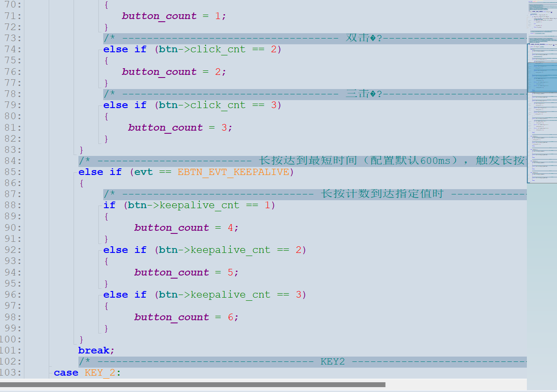The width and height of the screenshot is (557, 392).
Task: Click the button_count = 5; statement
Action: (x=187, y=272)
